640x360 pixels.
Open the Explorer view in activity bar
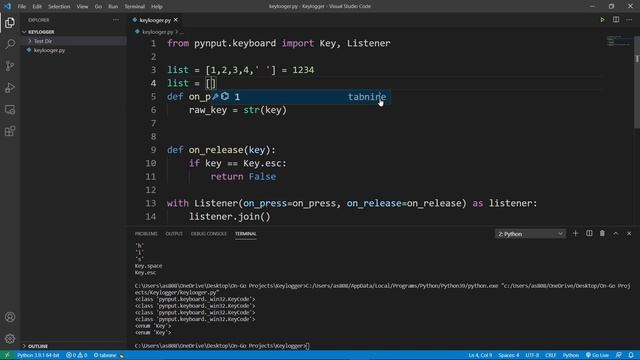10,22
